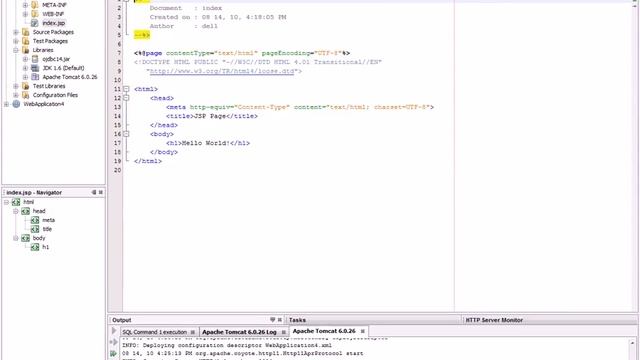The width and height of the screenshot is (640, 360).
Task: Minimize the Output panel
Action: coord(273,320)
